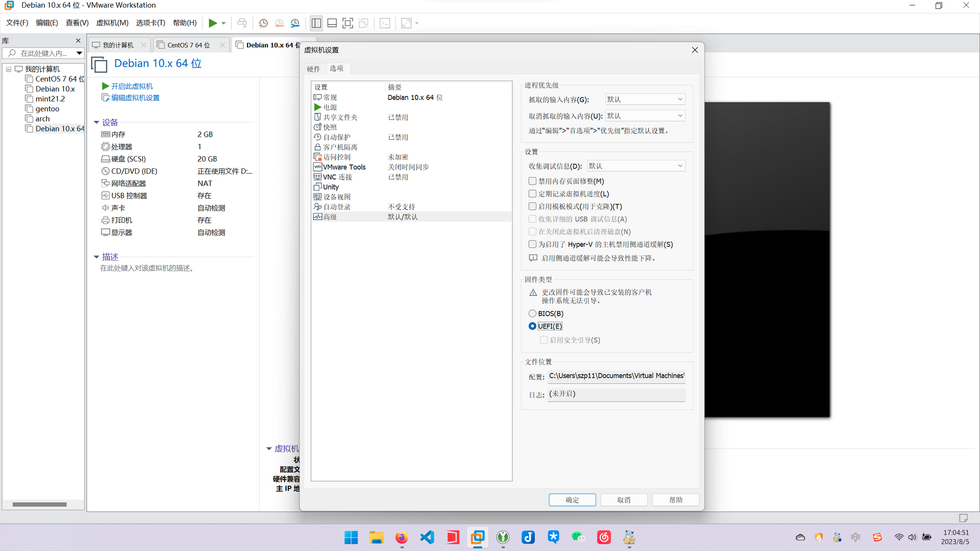The height and width of the screenshot is (551, 980).
Task: Open the 文件(F) menu
Action: [x=17, y=23]
